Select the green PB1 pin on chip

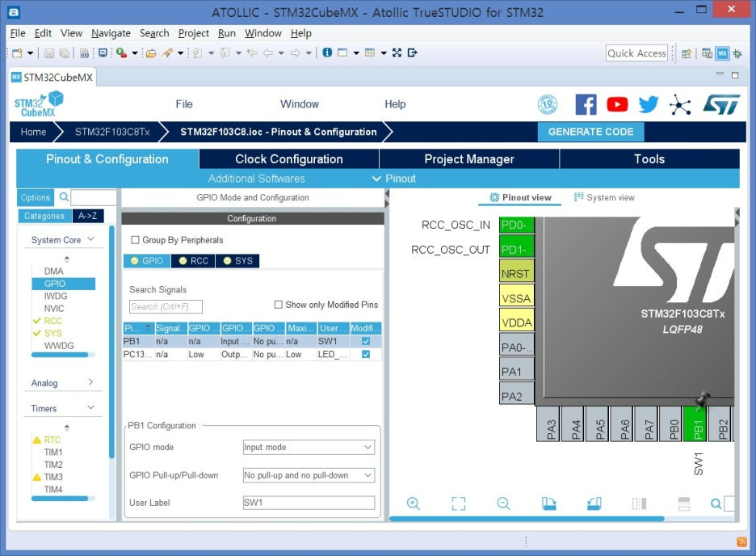[x=695, y=423]
